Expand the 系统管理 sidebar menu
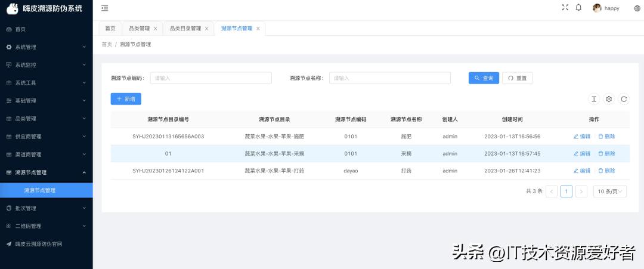This screenshot has height=269, width=644. (46, 47)
